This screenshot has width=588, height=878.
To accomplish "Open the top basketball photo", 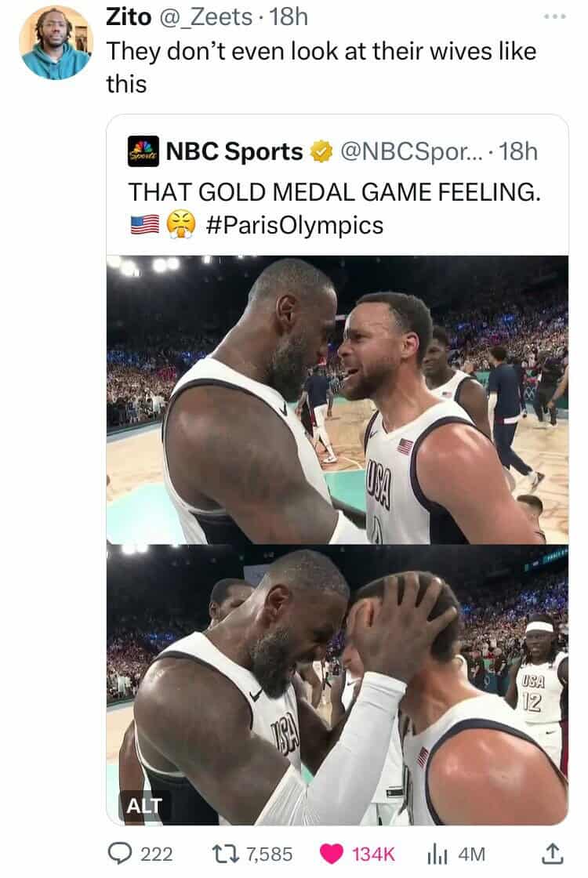I will click(337, 399).
